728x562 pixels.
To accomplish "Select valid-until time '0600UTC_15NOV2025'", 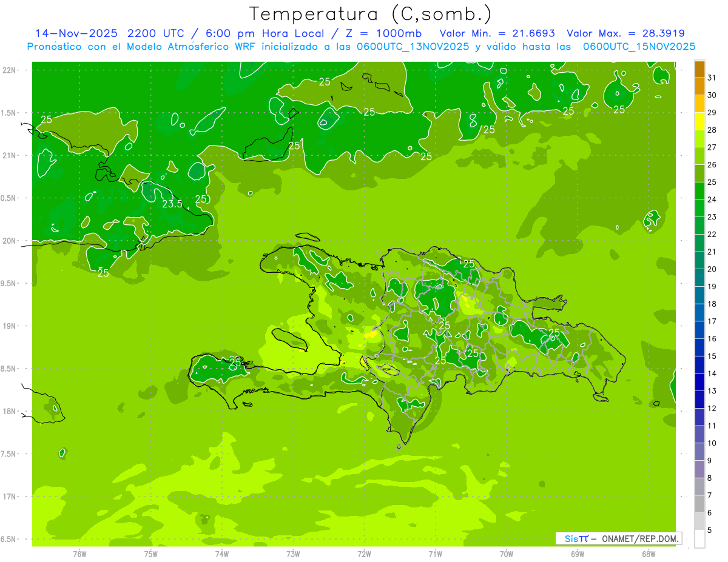I will pos(639,47).
